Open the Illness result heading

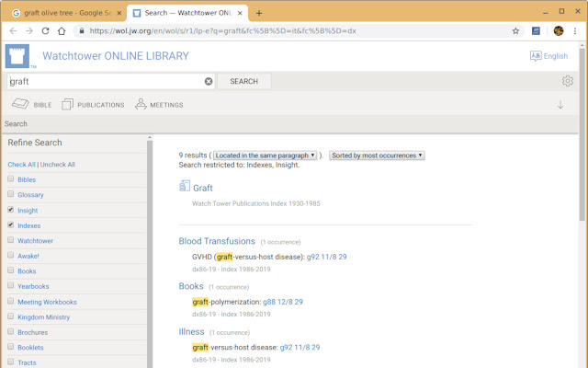[192, 332]
